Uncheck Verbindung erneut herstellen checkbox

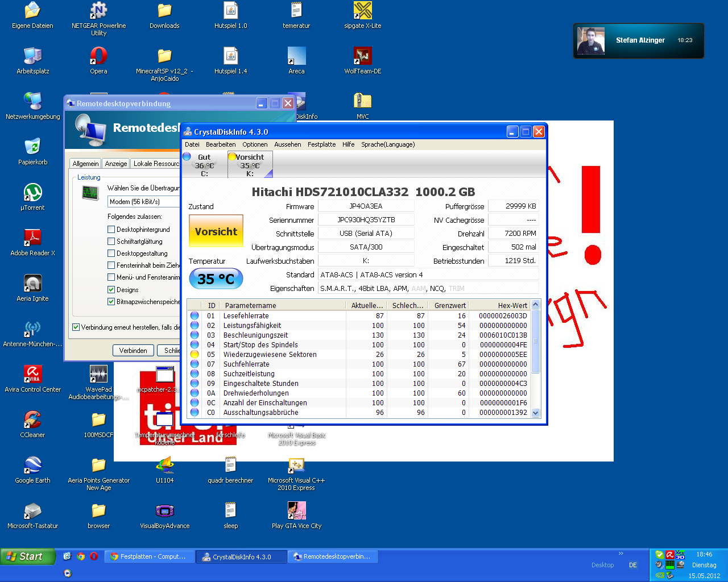76,327
